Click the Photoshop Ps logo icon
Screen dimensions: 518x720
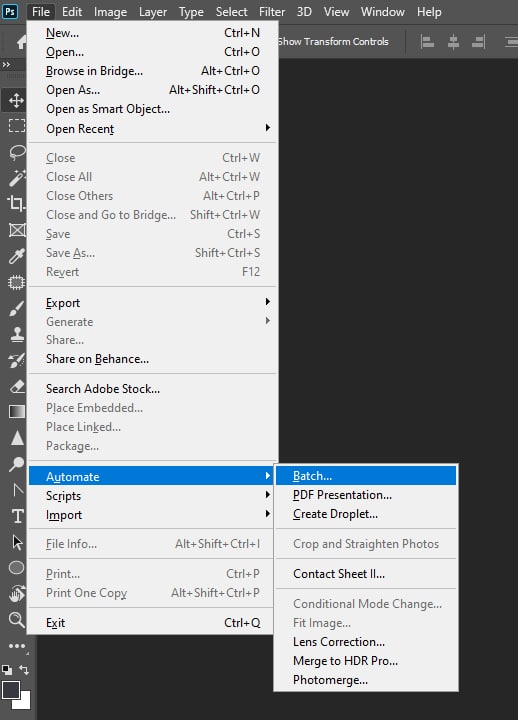10,11
